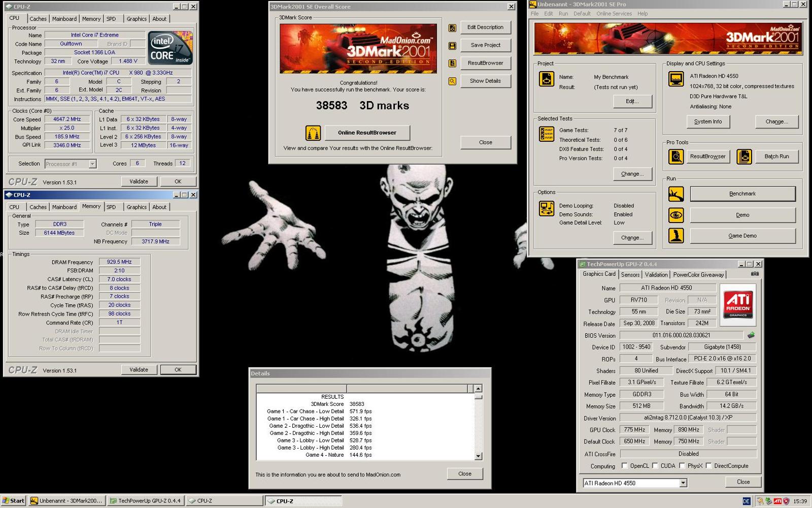The image size is (812, 508).
Task: Open the Help menu in 3DMark2001 SE Pro
Action: pos(642,14)
